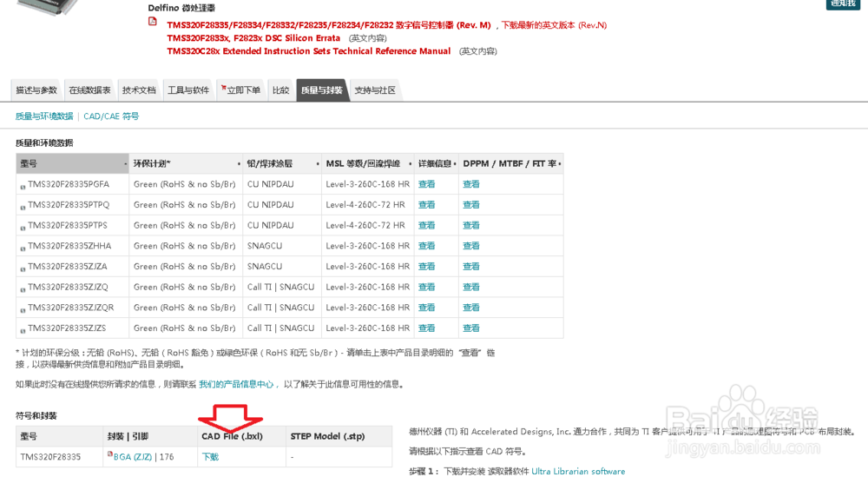View DPPM/MTBF data for TMS320F28335ZJZQ
Image resolution: width=868 pixels, height=477 pixels.
tap(471, 287)
